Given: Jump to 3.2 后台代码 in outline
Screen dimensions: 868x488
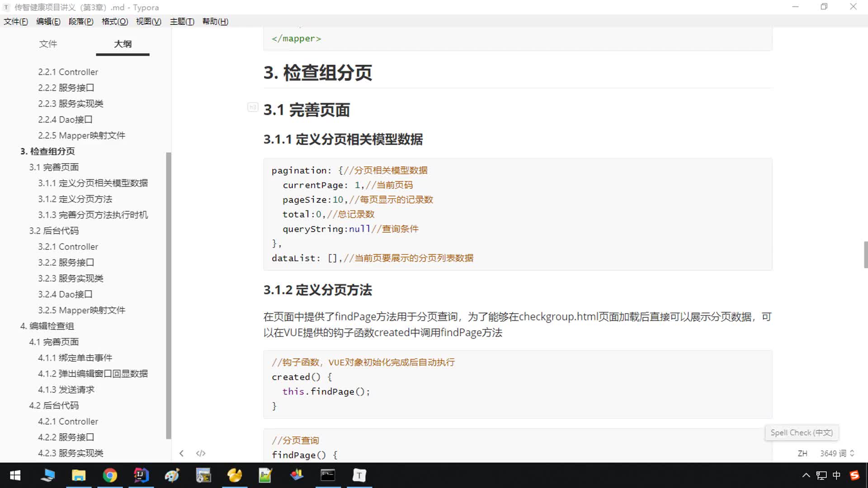Looking at the screenshot, I should click(x=54, y=231).
